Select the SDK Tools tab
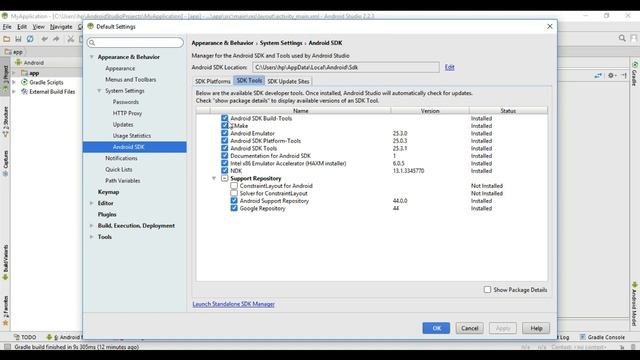 [x=249, y=80]
